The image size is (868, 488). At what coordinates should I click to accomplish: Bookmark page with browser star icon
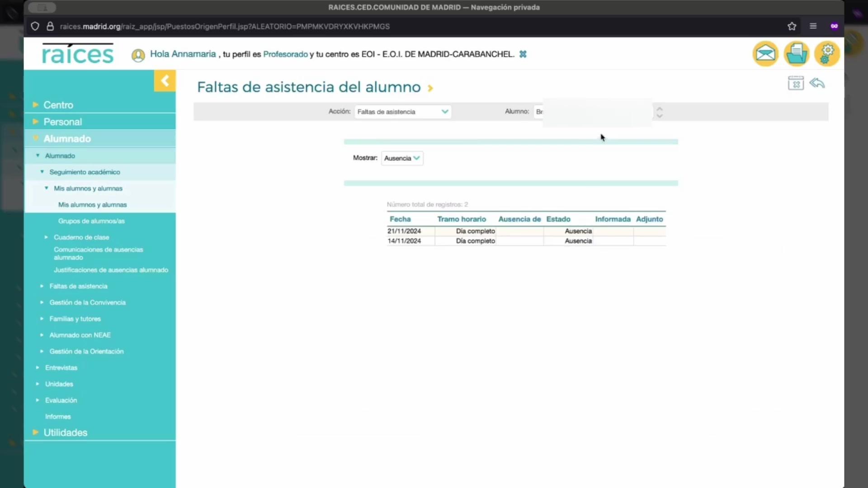coord(792,26)
